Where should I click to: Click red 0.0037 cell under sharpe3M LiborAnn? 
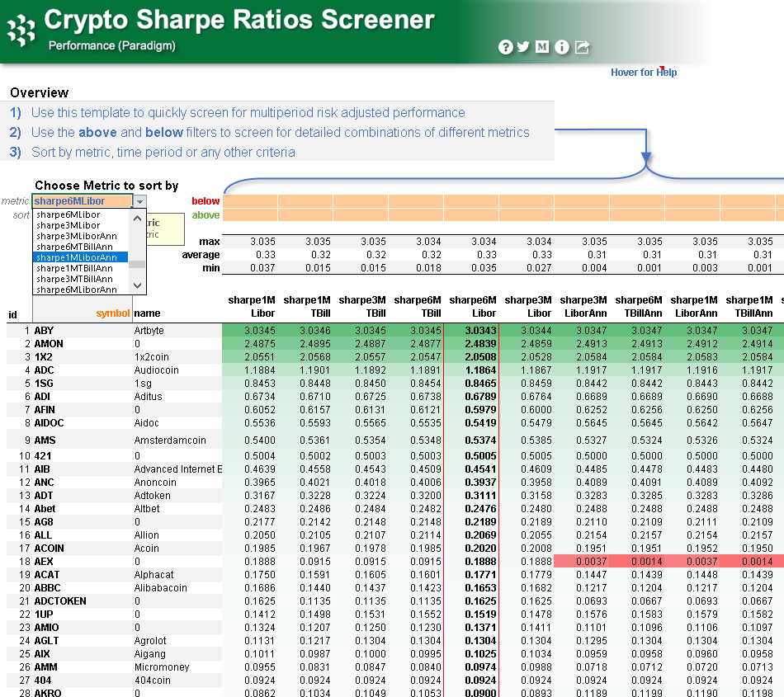pyautogui.click(x=582, y=562)
